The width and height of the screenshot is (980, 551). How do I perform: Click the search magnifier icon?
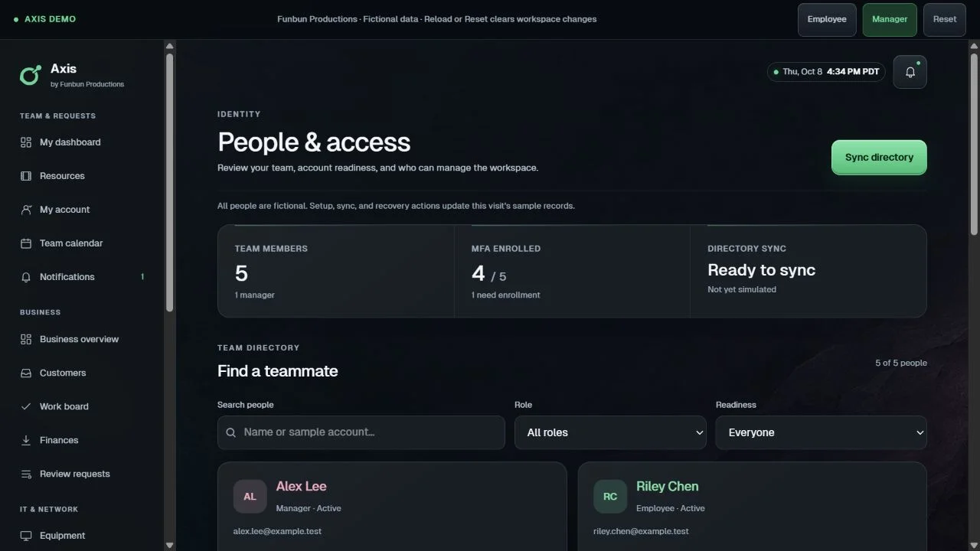pyautogui.click(x=230, y=432)
